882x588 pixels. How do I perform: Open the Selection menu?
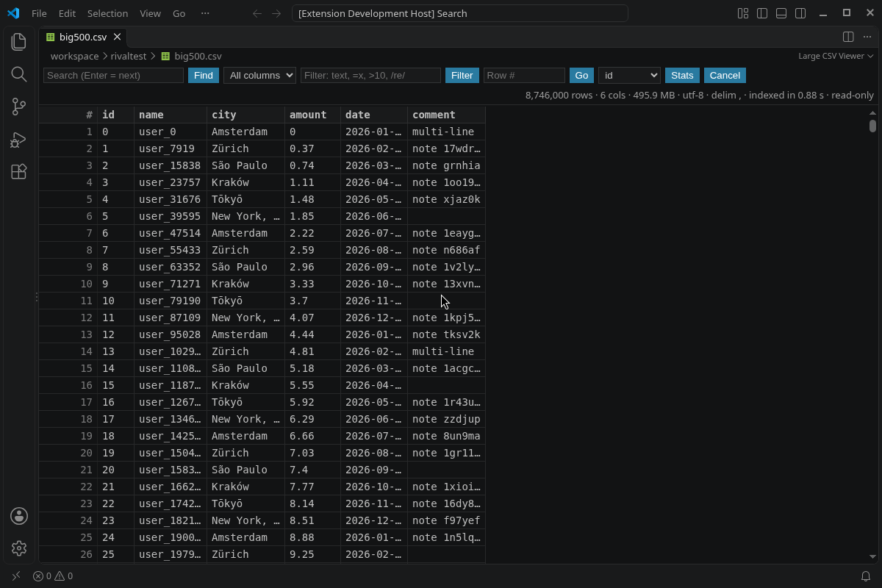point(107,13)
